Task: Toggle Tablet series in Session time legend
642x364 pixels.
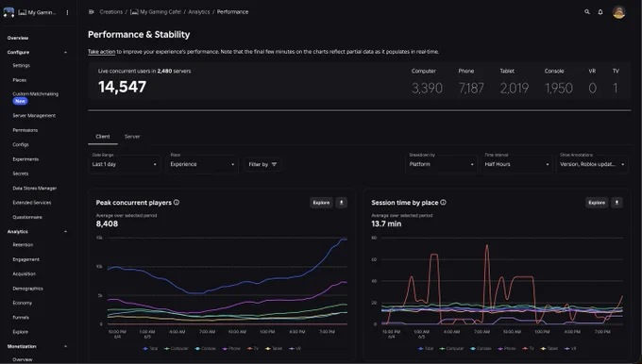Action: tap(549, 349)
